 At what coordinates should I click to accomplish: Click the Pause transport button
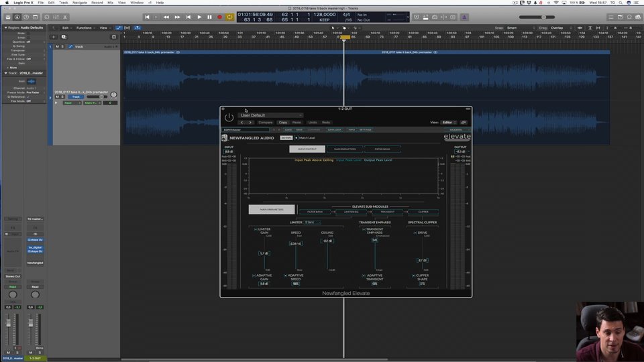(x=209, y=17)
